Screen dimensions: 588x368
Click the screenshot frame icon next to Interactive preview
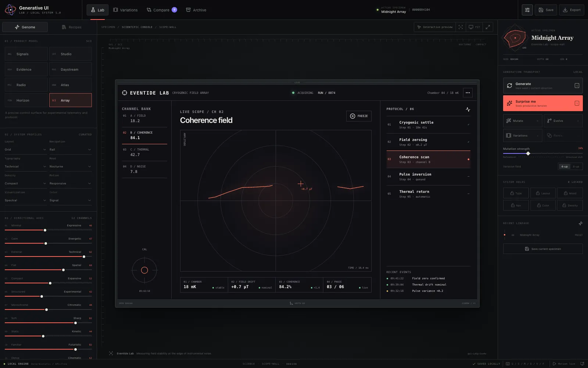click(460, 27)
